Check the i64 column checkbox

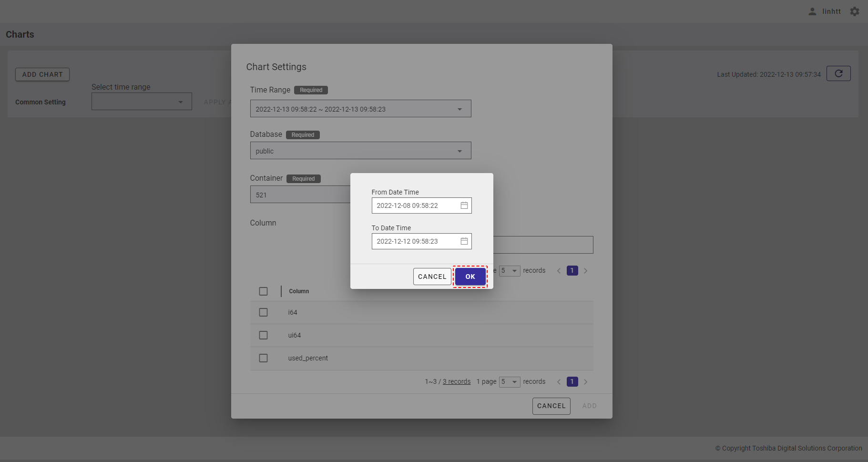coord(263,312)
